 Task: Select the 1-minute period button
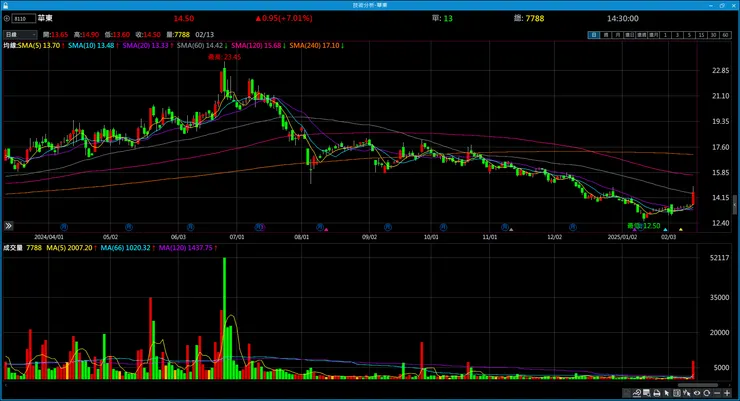click(665, 35)
